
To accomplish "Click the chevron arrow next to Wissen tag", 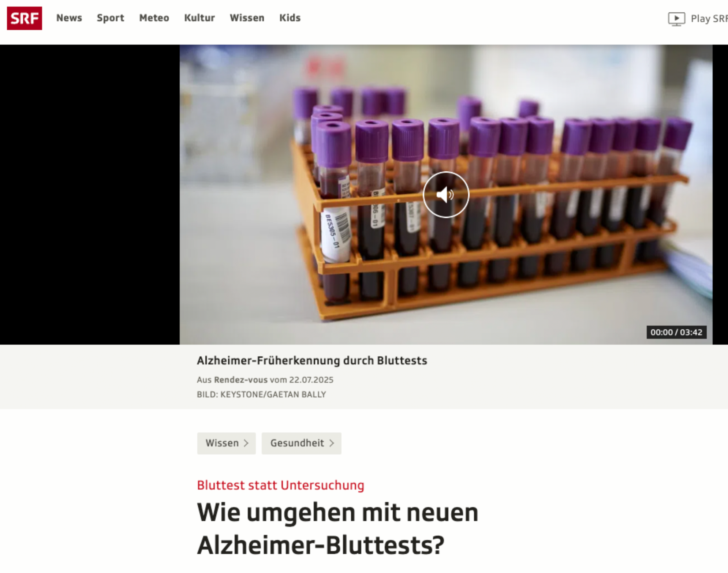I will tap(246, 443).
